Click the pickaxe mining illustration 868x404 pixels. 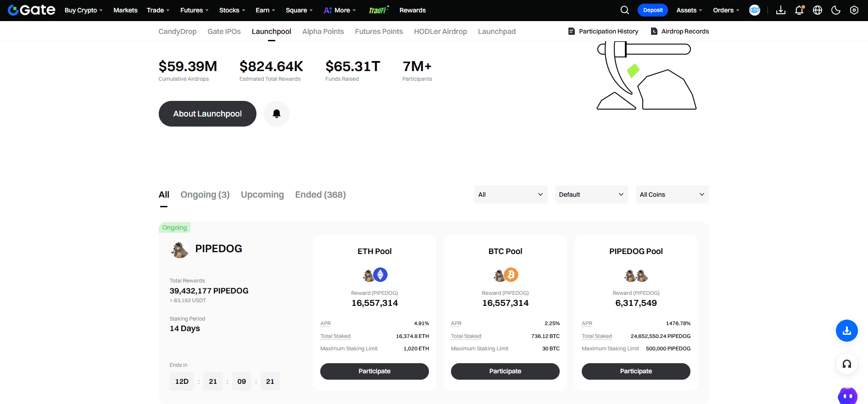646,75
